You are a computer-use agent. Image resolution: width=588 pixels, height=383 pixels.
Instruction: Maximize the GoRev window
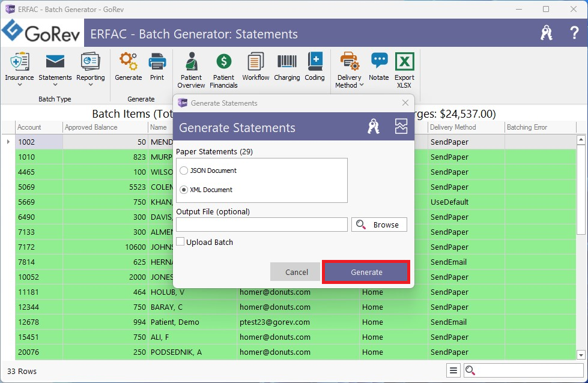546,9
